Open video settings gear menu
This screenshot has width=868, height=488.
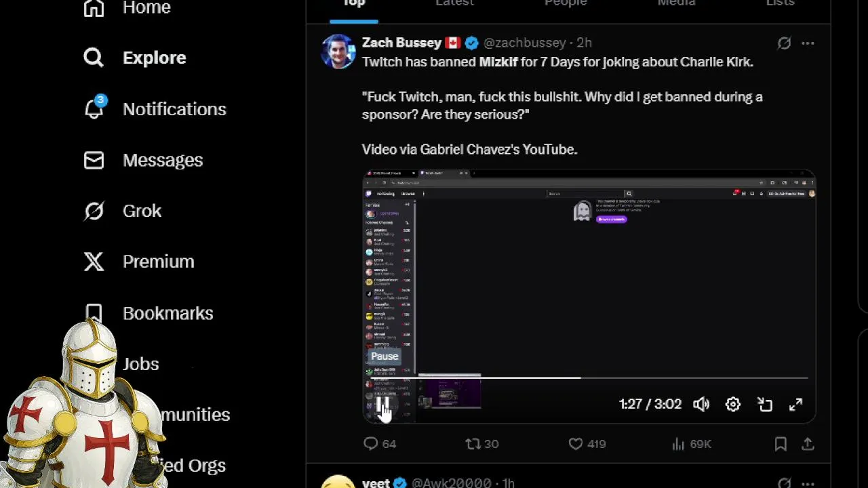pyautogui.click(x=733, y=404)
